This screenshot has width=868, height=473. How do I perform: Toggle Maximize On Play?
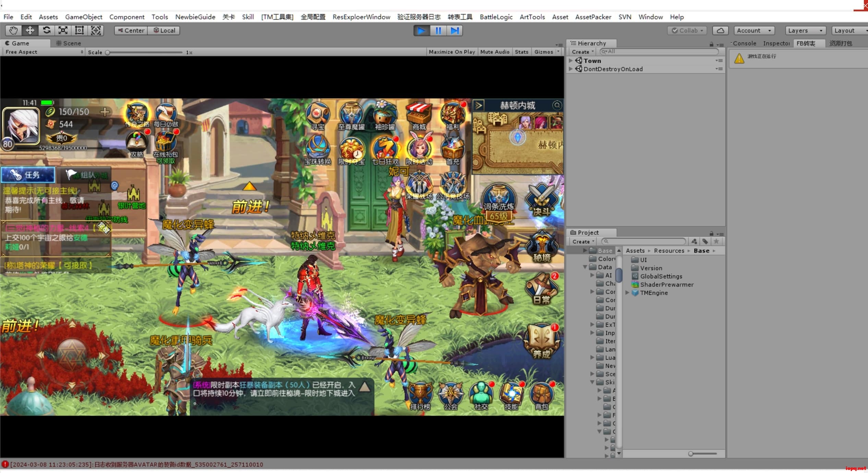[x=452, y=52]
